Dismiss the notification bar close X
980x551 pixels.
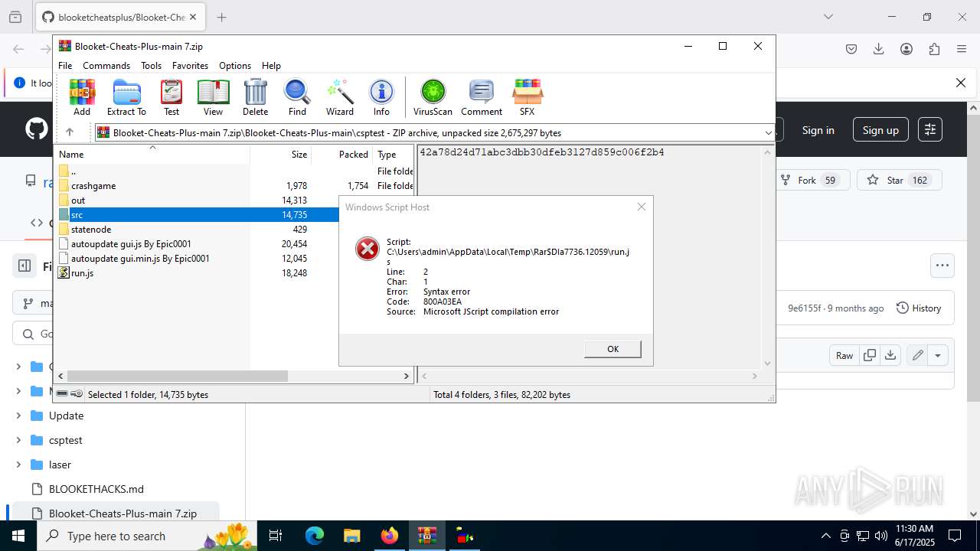click(x=961, y=83)
